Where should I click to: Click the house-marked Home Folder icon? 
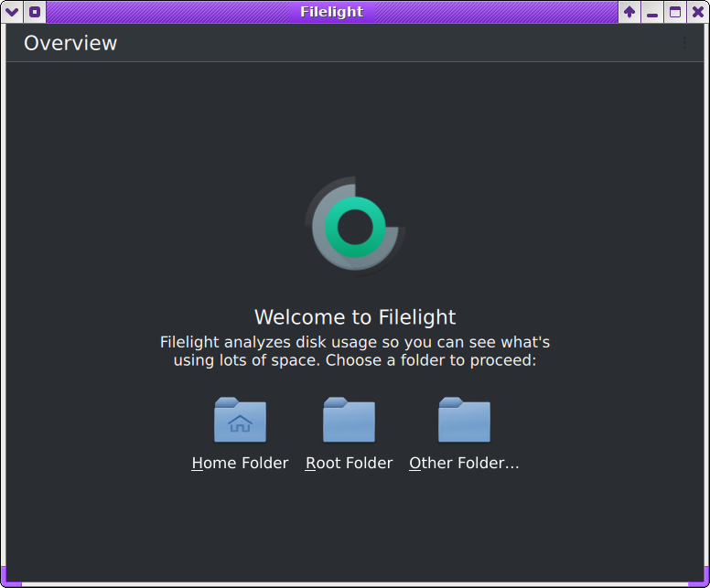240,420
